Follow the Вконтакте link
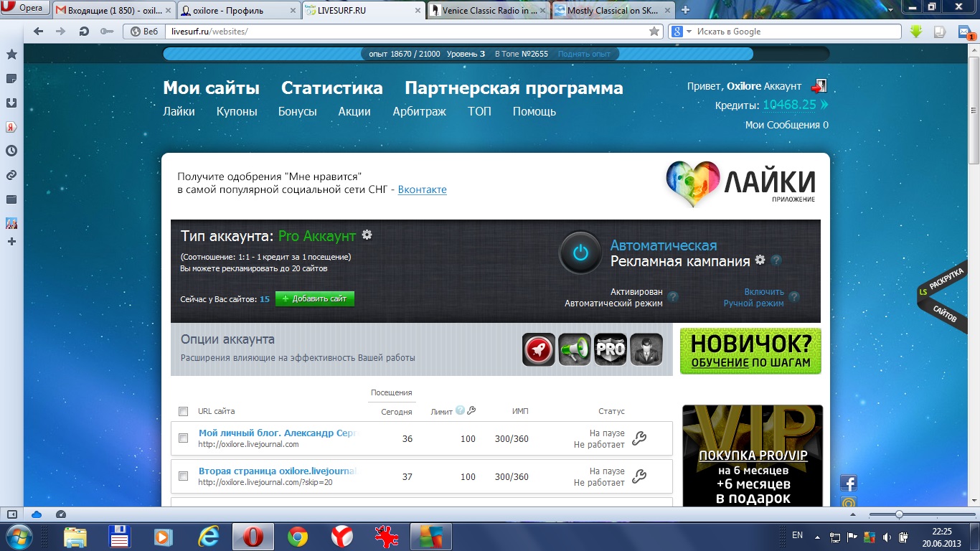The width and height of the screenshot is (980, 551). [x=423, y=189]
